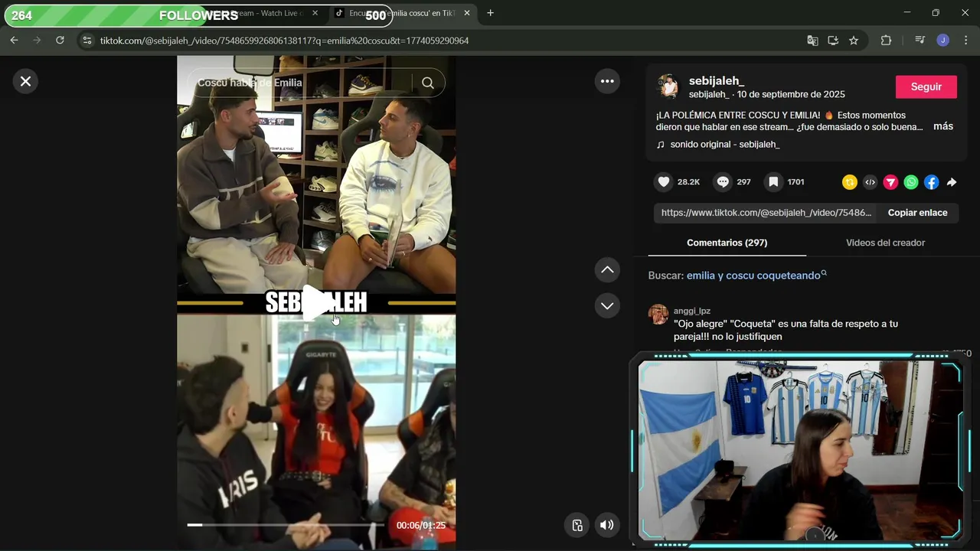
Task: Open the Chrome three-dot menu
Action: 965,41
